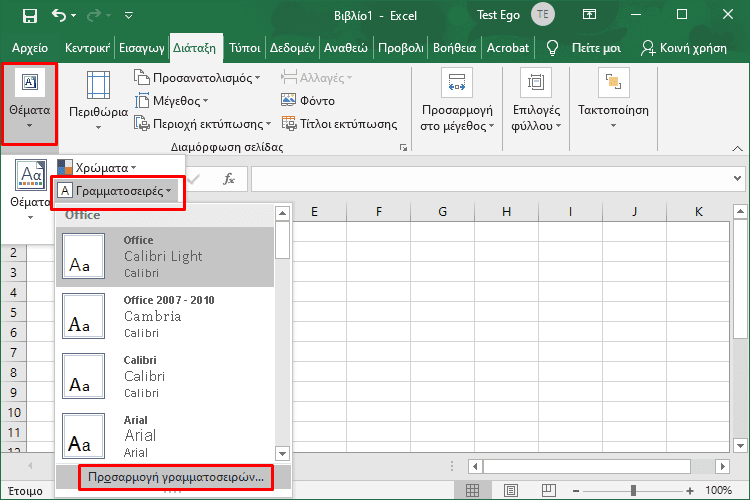Select row 10 header
750x500 pixels.
click(14, 412)
